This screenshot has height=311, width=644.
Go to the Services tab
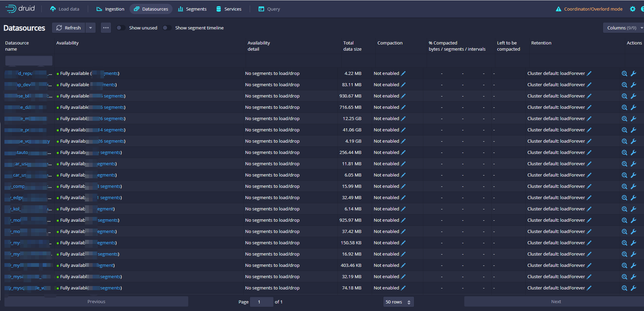pyautogui.click(x=229, y=9)
